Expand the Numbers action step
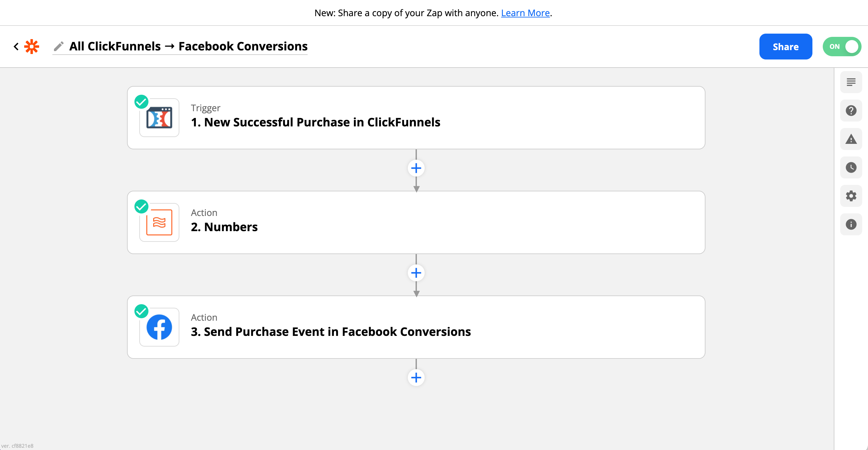Screen dimensions: 868x450 [224, 227]
